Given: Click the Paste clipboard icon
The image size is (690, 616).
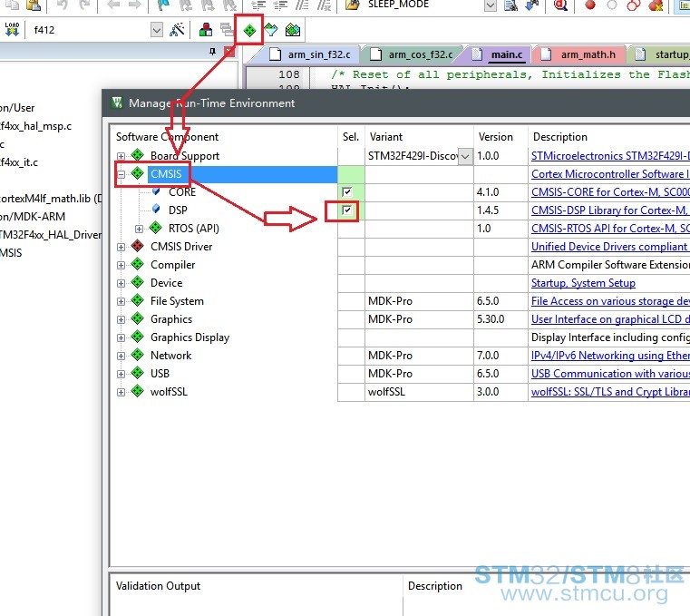Looking at the screenshot, I should tap(34, 5).
